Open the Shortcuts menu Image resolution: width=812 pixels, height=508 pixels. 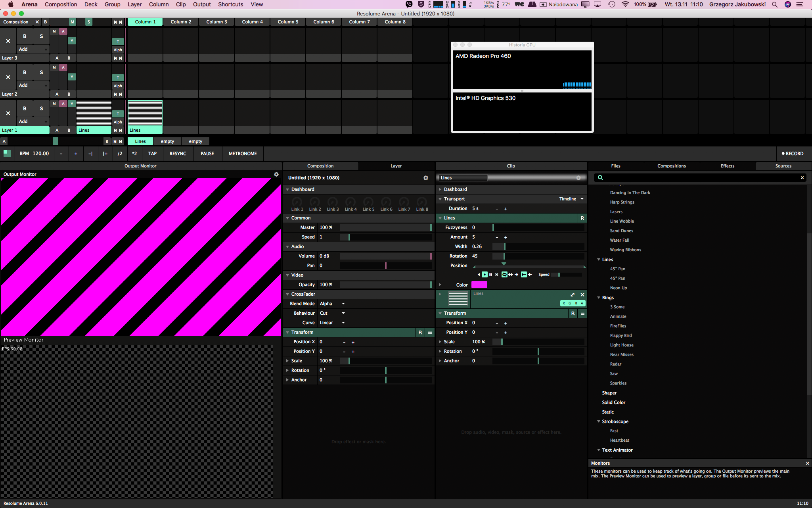coord(230,4)
